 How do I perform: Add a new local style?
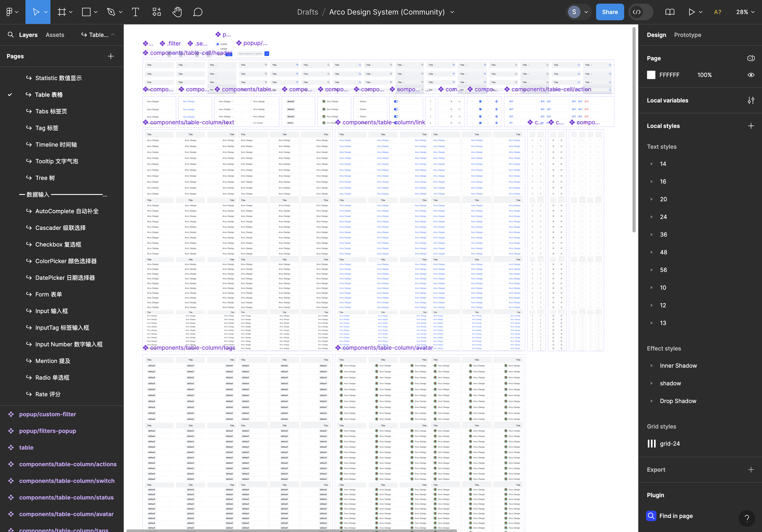click(751, 126)
